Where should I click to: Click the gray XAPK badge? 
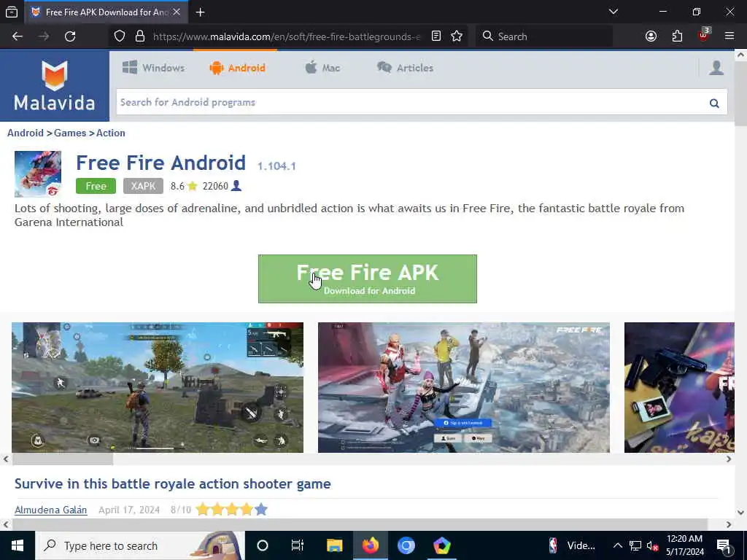pyautogui.click(x=143, y=186)
